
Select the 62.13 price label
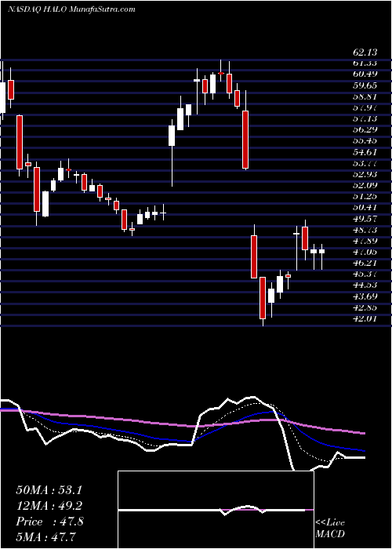tap(365, 53)
